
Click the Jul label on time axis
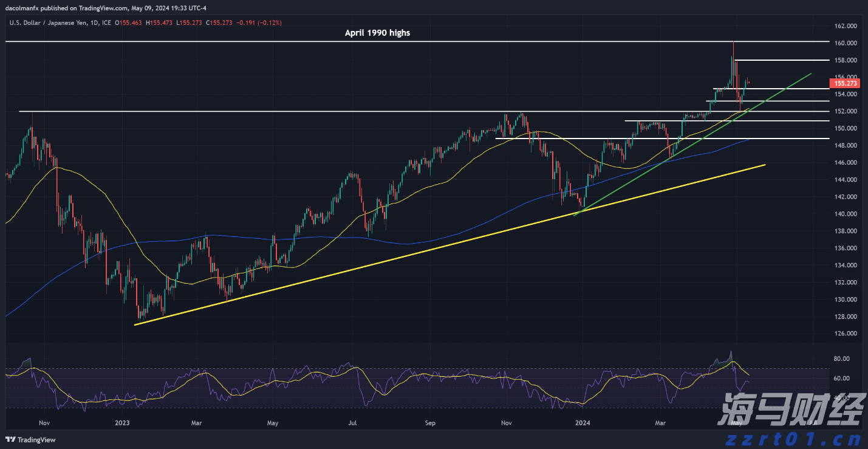tap(352, 422)
